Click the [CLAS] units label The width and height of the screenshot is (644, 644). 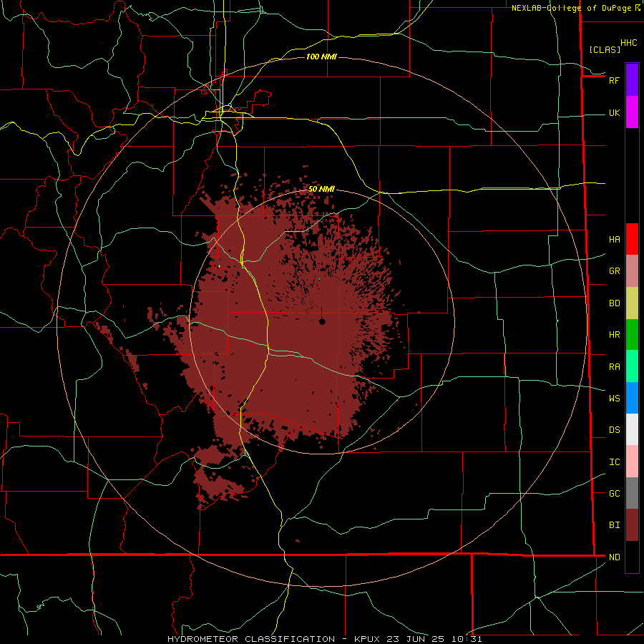click(x=605, y=49)
